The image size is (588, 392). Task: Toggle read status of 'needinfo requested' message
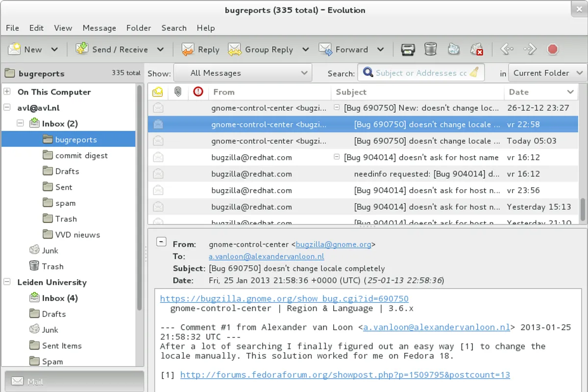(x=158, y=173)
